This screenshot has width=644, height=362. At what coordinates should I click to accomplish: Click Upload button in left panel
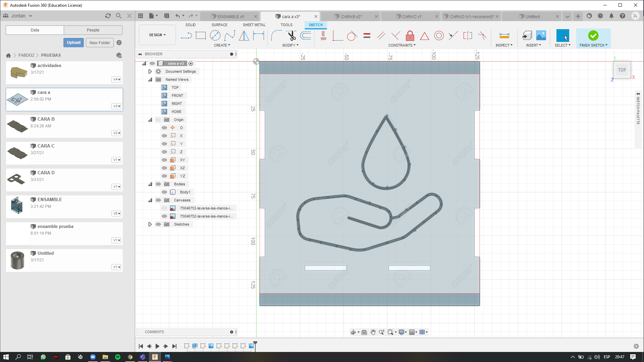(x=73, y=43)
